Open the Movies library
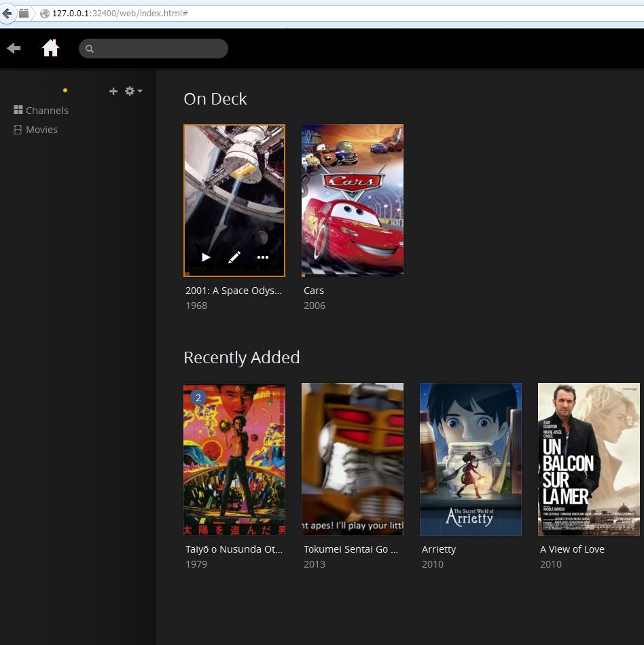Viewport: 644px width, 645px height. click(x=41, y=130)
